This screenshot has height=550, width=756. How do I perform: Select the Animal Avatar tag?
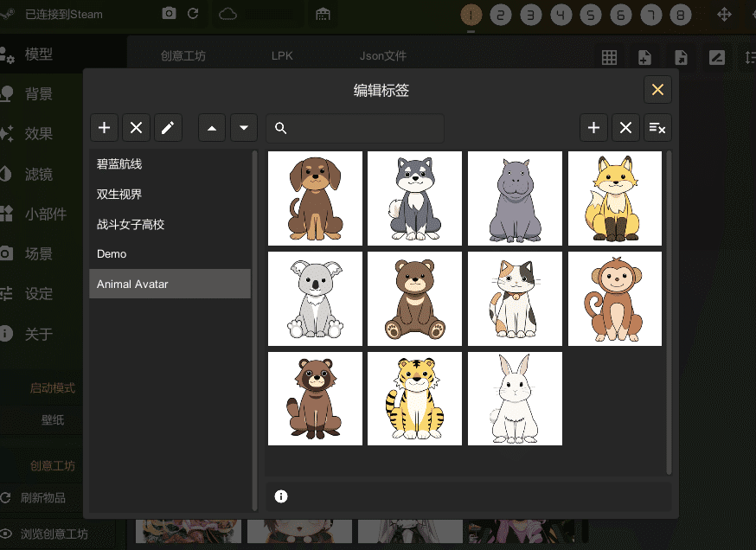[x=170, y=284]
